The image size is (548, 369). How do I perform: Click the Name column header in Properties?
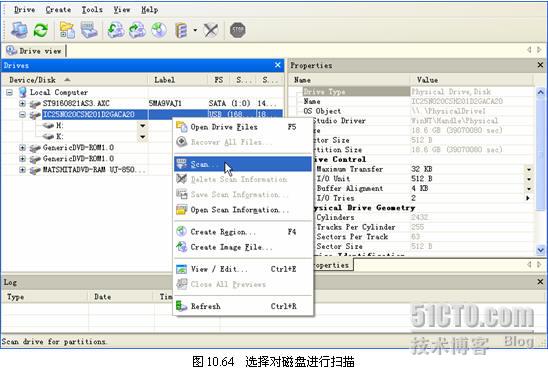pos(349,80)
